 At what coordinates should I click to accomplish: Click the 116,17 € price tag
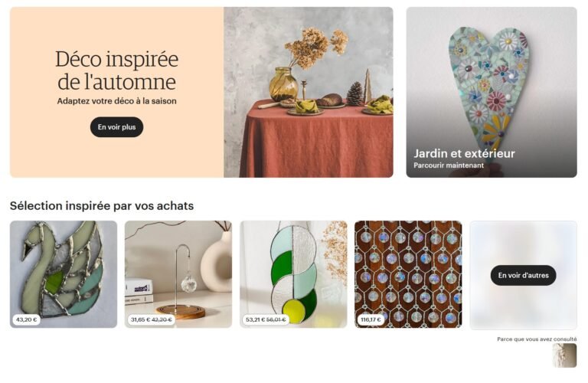coord(371,319)
